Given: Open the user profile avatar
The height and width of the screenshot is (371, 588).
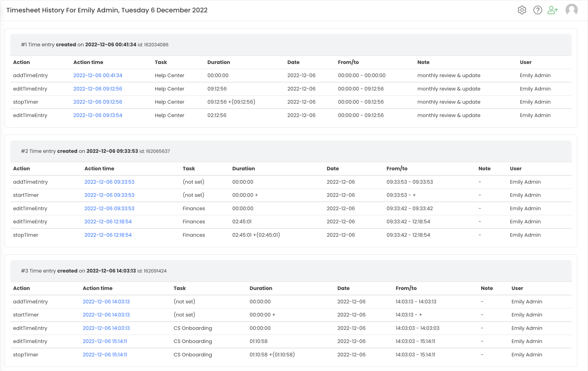Looking at the screenshot, I should tap(572, 10).
